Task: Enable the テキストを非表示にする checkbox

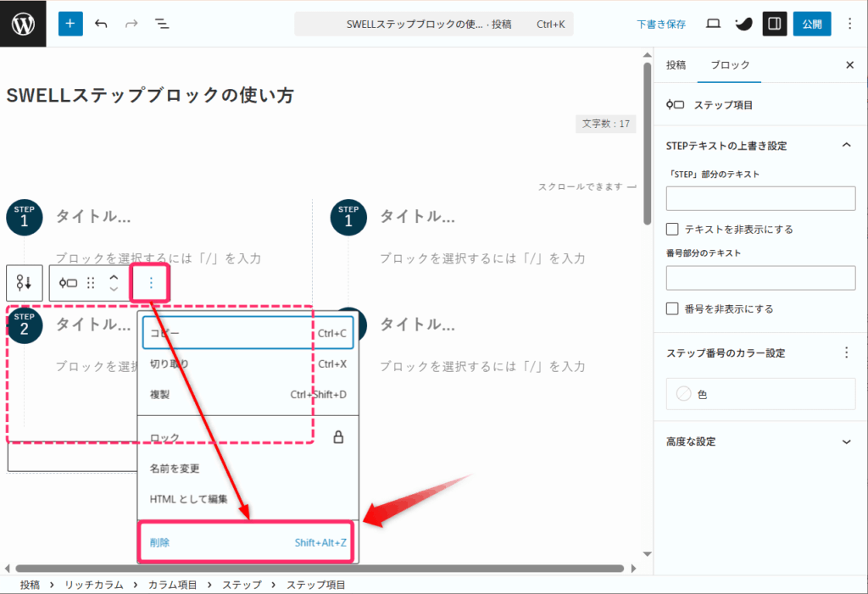Action: click(x=673, y=230)
